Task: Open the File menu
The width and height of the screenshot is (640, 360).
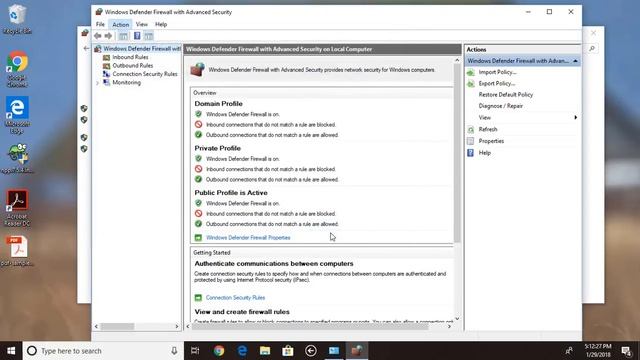Action: point(100,24)
